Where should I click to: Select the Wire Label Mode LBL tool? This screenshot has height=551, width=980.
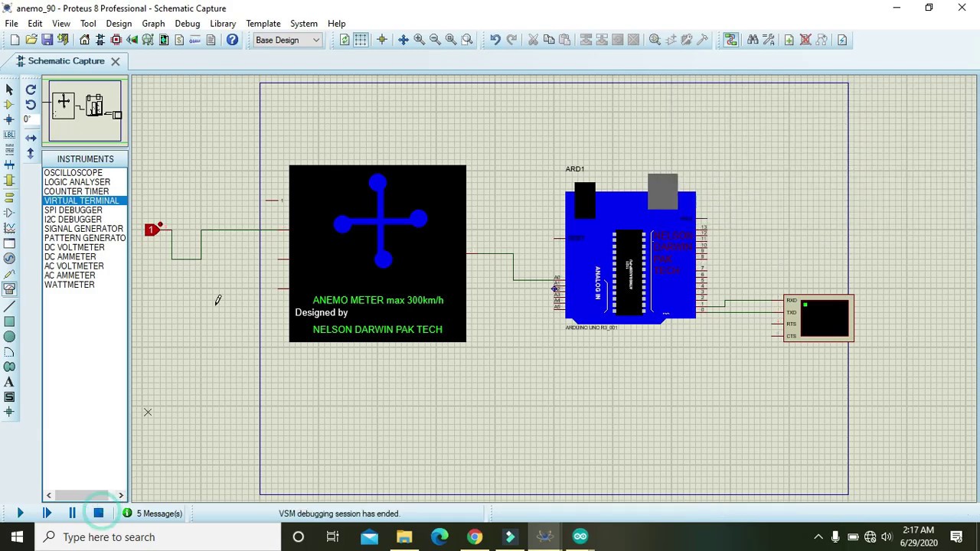point(9,135)
